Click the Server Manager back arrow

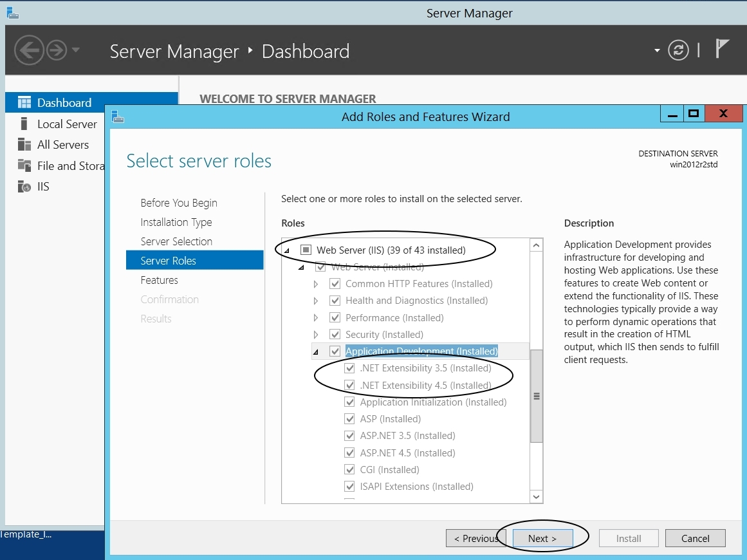click(x=29, y=50)
